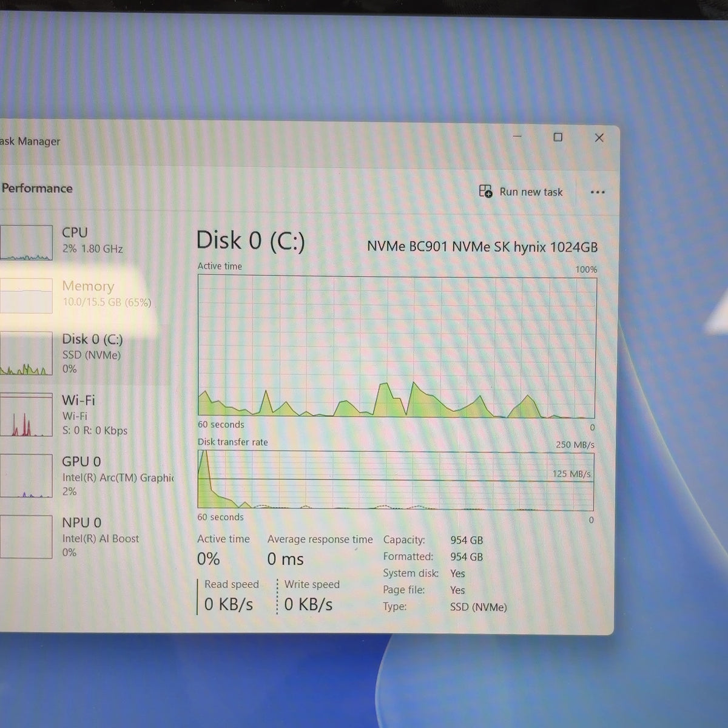
Task: Close the Task Manager window
Action: coord(599,138)
